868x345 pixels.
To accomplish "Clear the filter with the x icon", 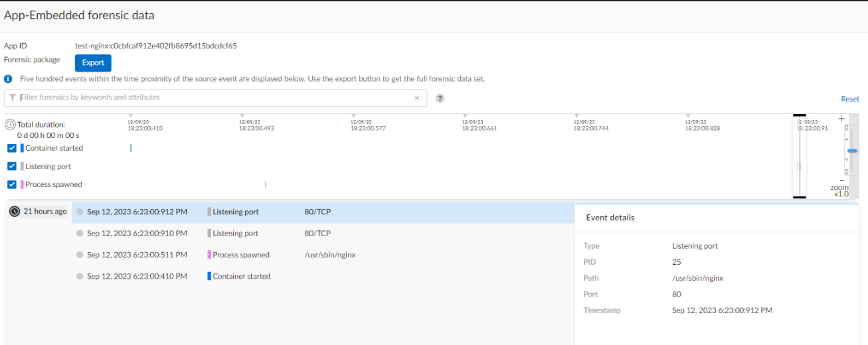I will pyautogui.click(x=417, y=98).
